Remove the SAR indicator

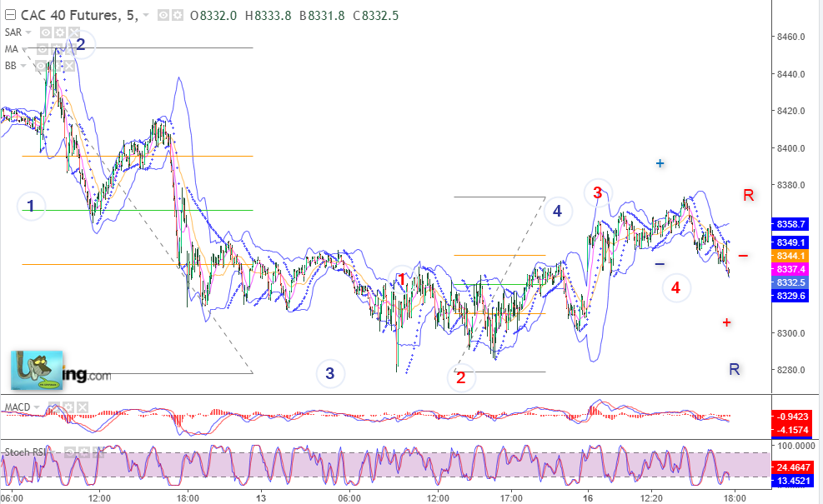(74, 32)
